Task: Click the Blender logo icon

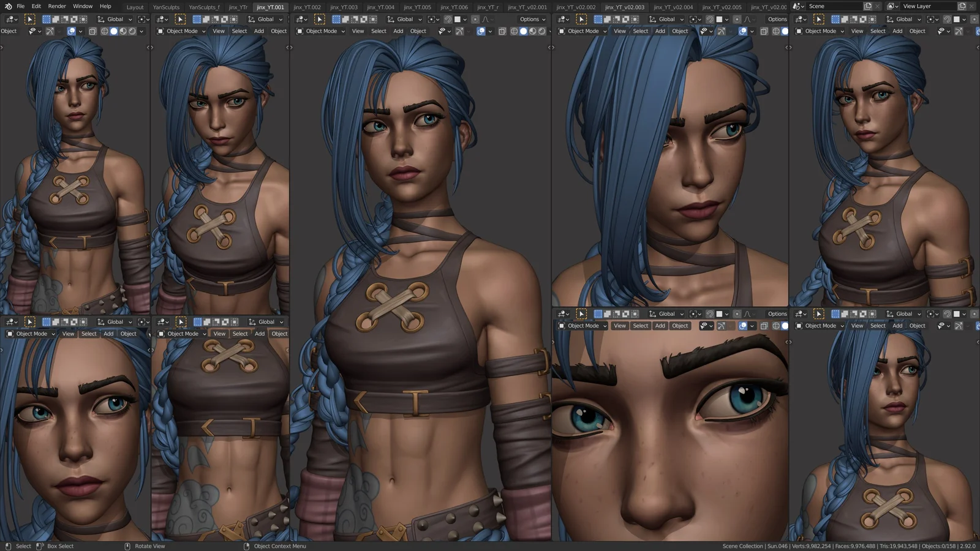Action: (x=9, y=6)
